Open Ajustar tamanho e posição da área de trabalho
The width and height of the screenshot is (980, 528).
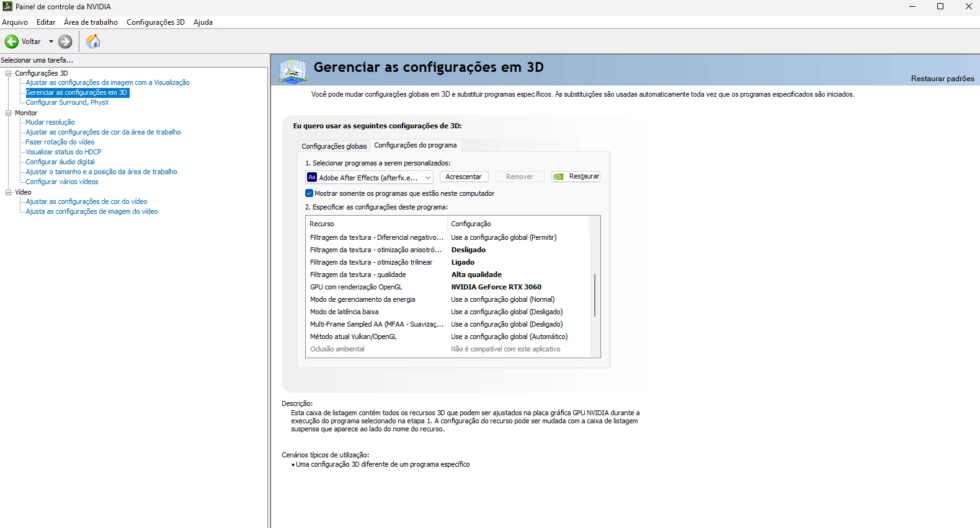tap(101, 172)
